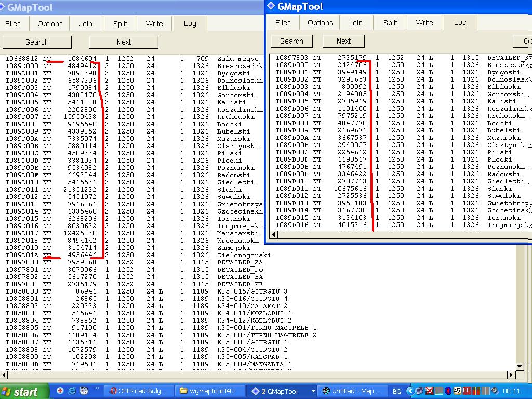This screenshot has width=532, height=399.
Task: Expand the grouped GMapTool taskbar dropdown
Action: point(313,391)
